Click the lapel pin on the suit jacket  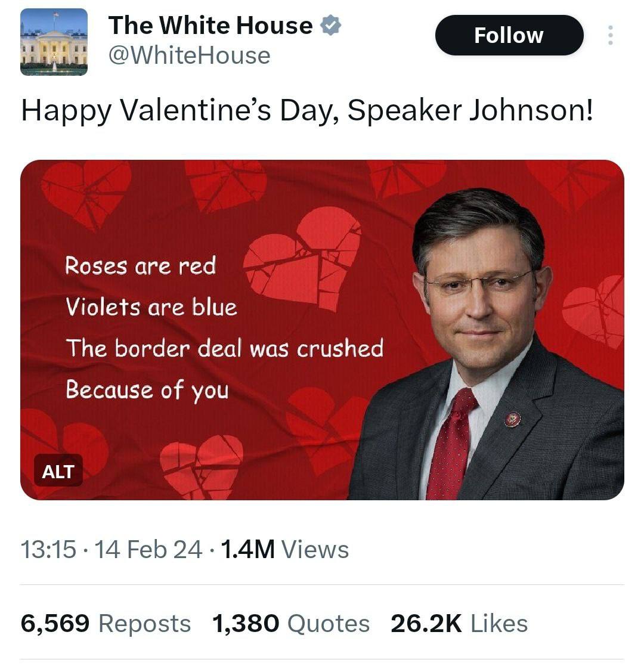(512, 419)
